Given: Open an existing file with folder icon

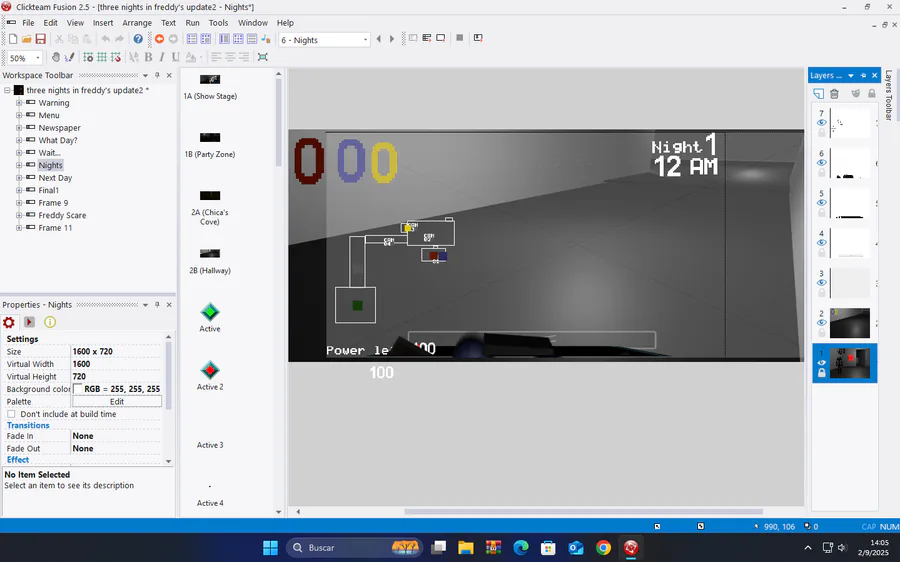Looking at the screenshot, I should (x=26, y=39).
